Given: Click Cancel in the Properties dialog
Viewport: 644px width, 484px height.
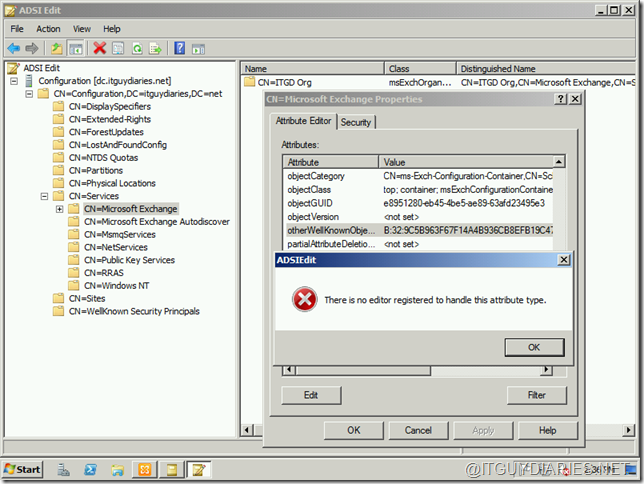Looking at the screenshot, I should click(x=418, y=431).
